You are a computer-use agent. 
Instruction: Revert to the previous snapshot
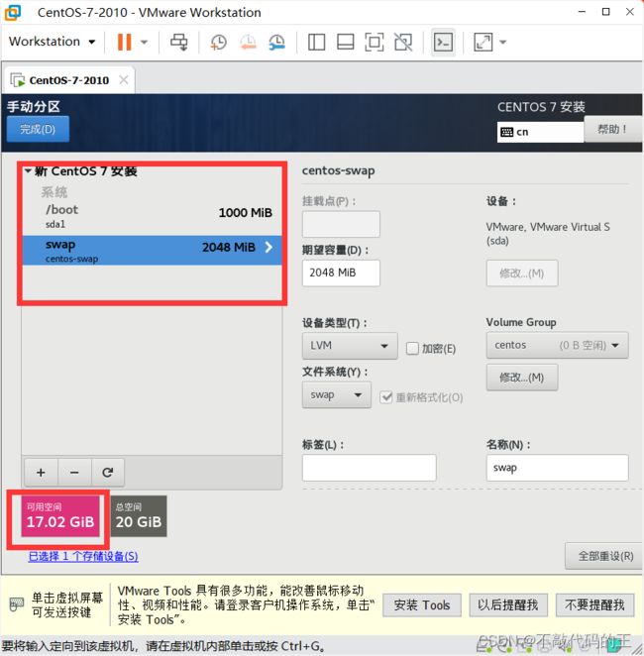pos(248,42)
